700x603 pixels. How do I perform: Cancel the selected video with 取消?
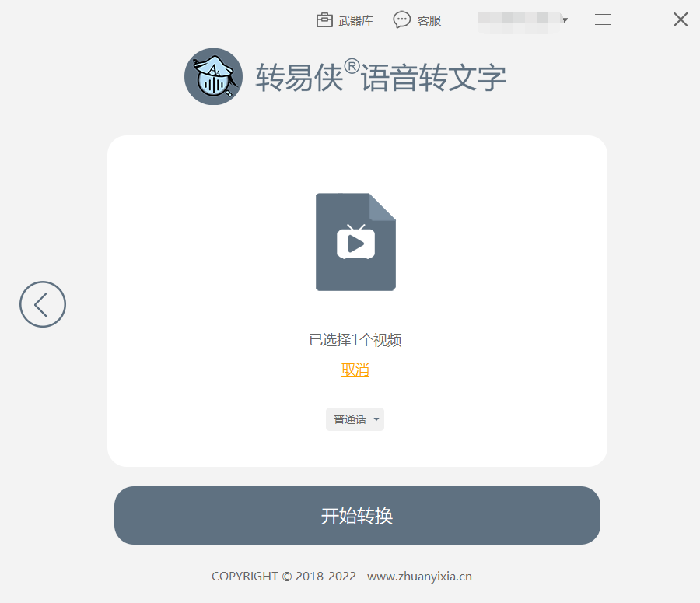point(355,370)
